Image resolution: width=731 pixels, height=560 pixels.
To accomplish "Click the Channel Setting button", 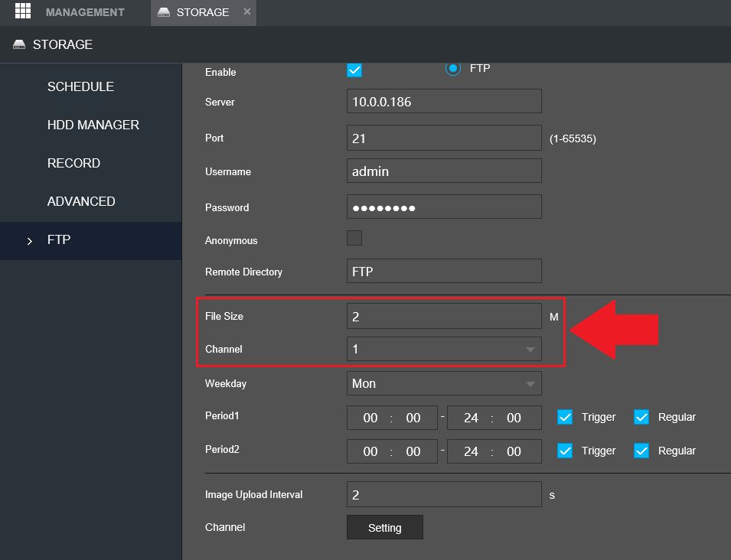I will [385, 527].
